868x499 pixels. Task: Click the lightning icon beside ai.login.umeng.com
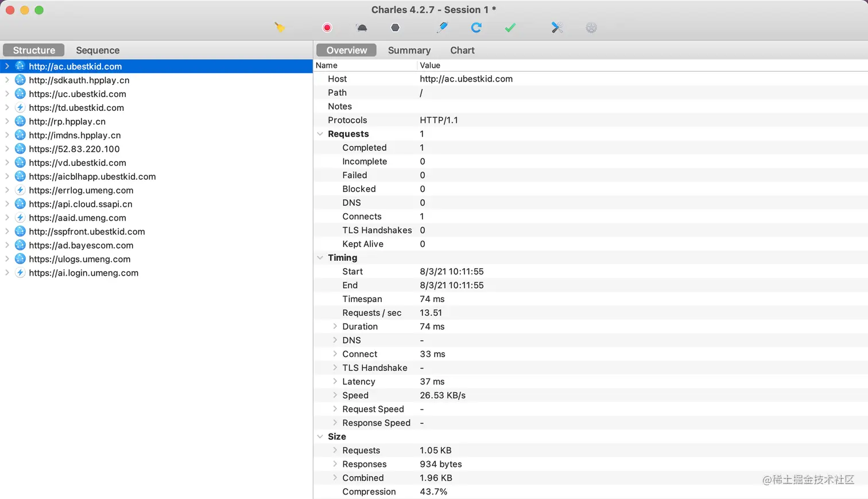click(20, 273)
